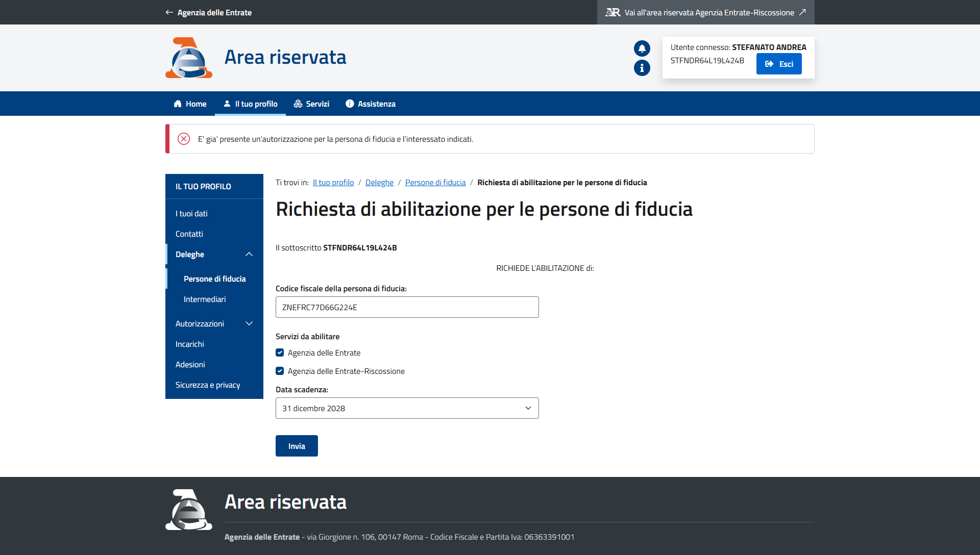Open the Data scadenza dropdown
980x555 pixels.
(x=407, y=408)
